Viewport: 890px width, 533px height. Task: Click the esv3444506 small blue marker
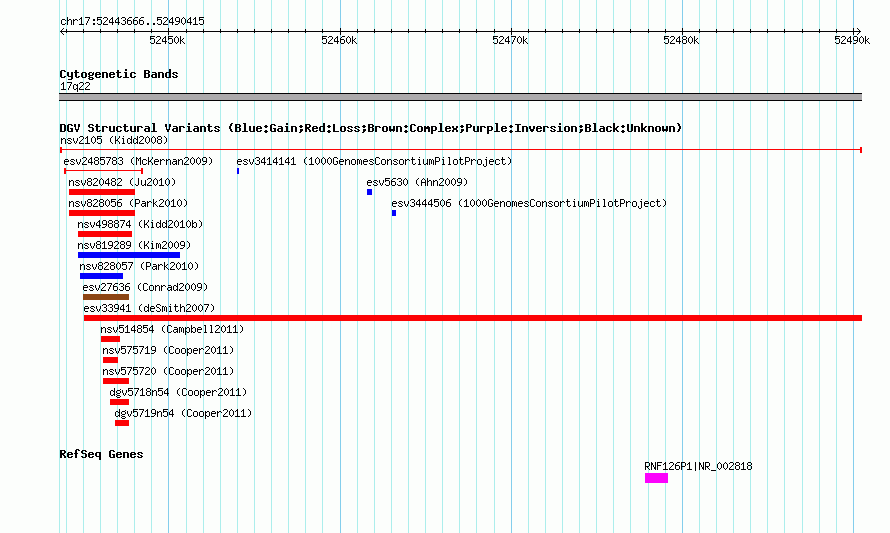point(394,213)
